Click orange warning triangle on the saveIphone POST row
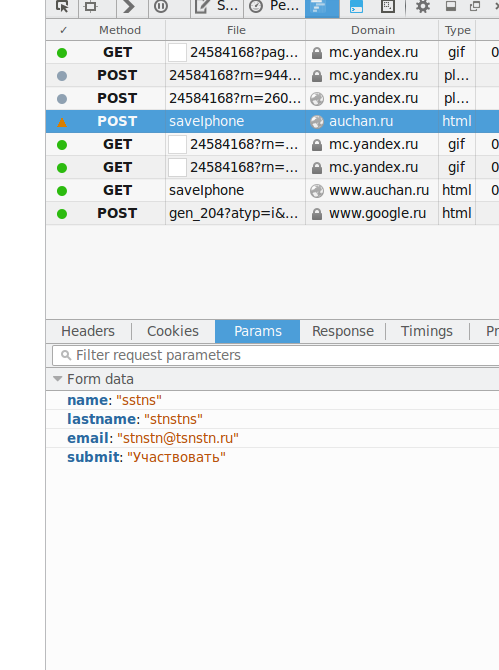 click(62, 122)
